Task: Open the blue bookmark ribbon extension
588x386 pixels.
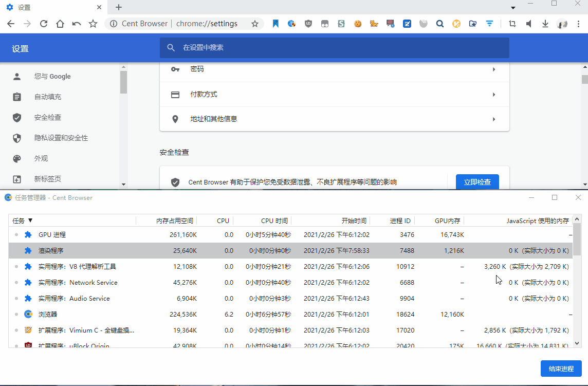Action: click(275, 24)
